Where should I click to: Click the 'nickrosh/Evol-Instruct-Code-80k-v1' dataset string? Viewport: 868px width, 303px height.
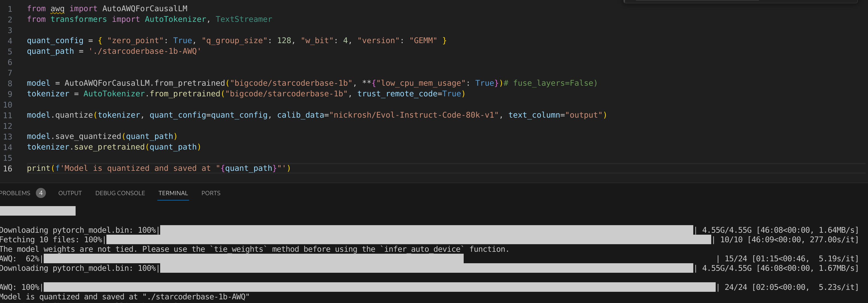(x=414, y=115)
